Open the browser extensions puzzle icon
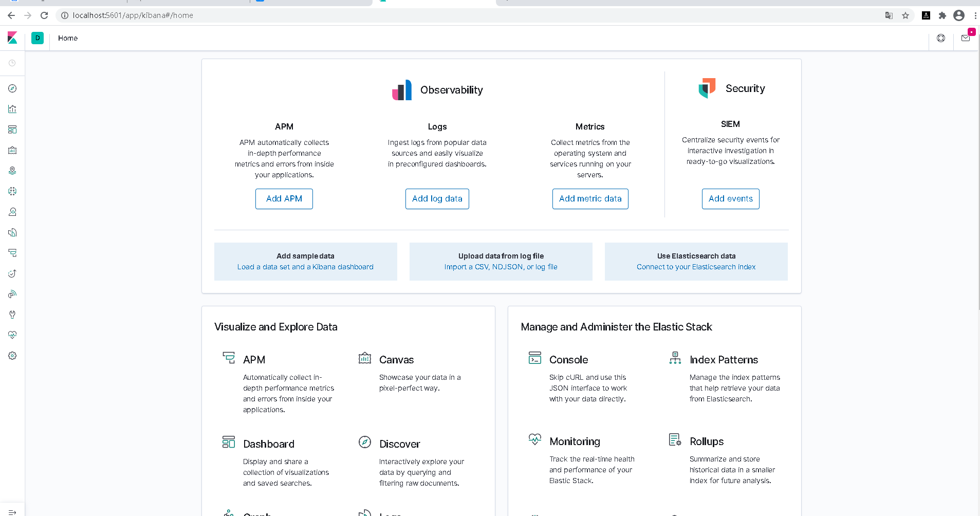This screenshot has width=980, height=516. (x=942, y=15)
